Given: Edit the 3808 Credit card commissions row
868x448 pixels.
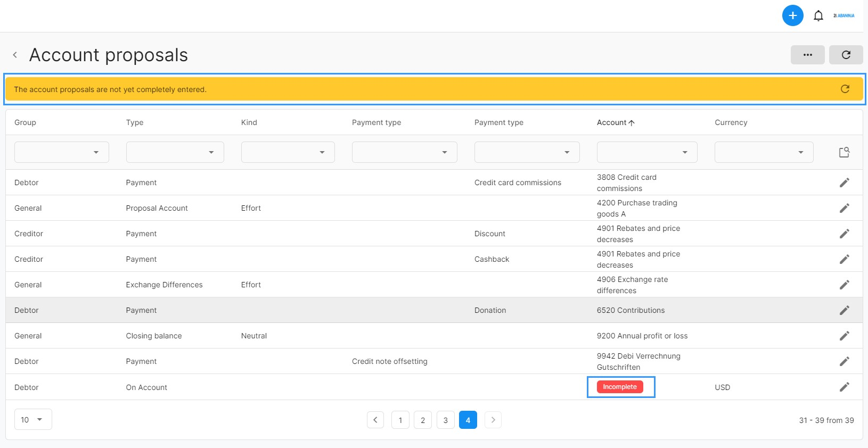Looking at the screenshot, I should click(x=844, y=182).
